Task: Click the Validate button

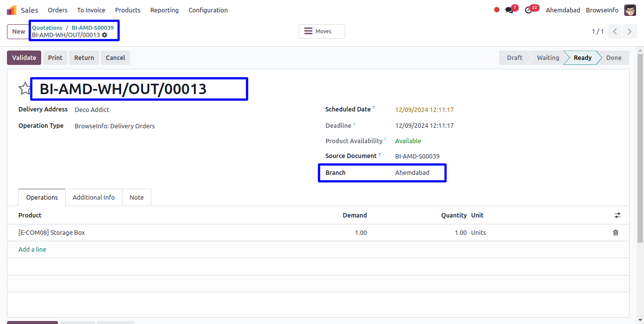Action: 24,57
